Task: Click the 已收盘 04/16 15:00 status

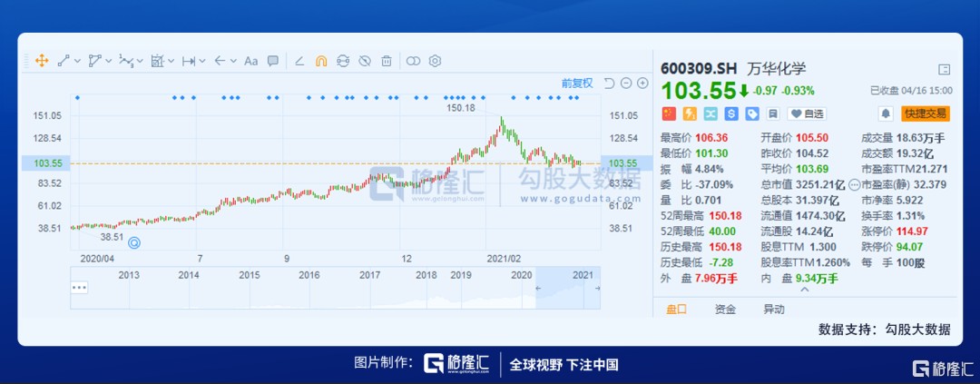Action: (x=911, y=91)
